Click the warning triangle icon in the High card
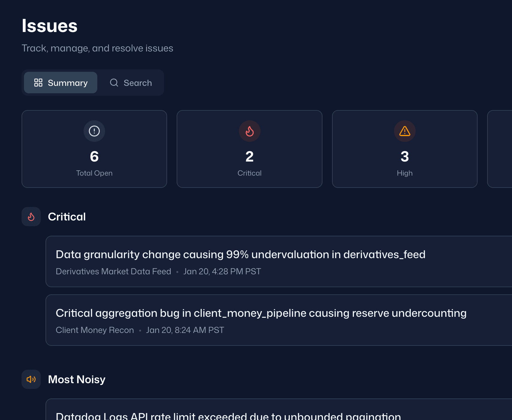 pos(405,131)
